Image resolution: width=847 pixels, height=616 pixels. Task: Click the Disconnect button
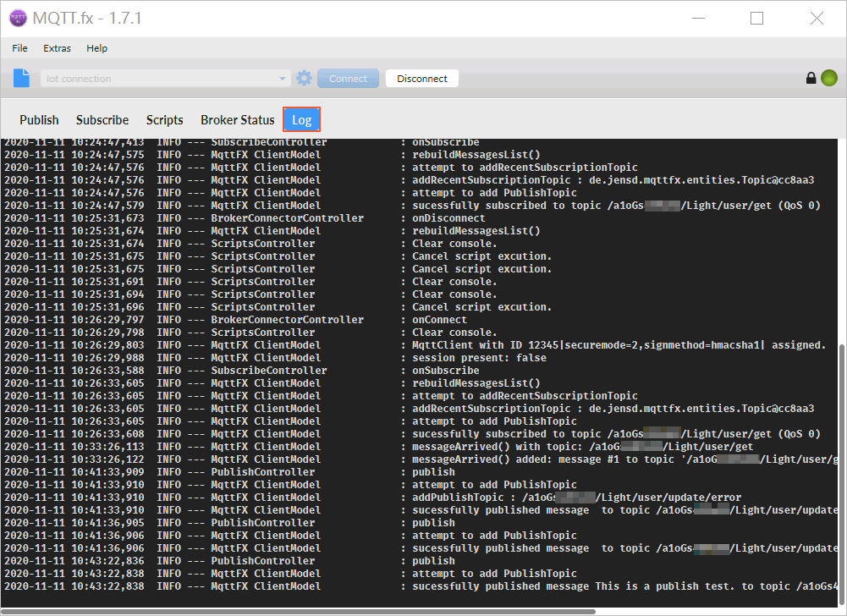(422, 79)
